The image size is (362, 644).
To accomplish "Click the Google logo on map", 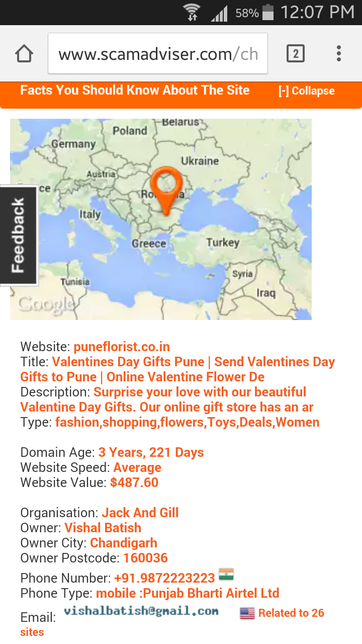I will click(x=46, y=303).
